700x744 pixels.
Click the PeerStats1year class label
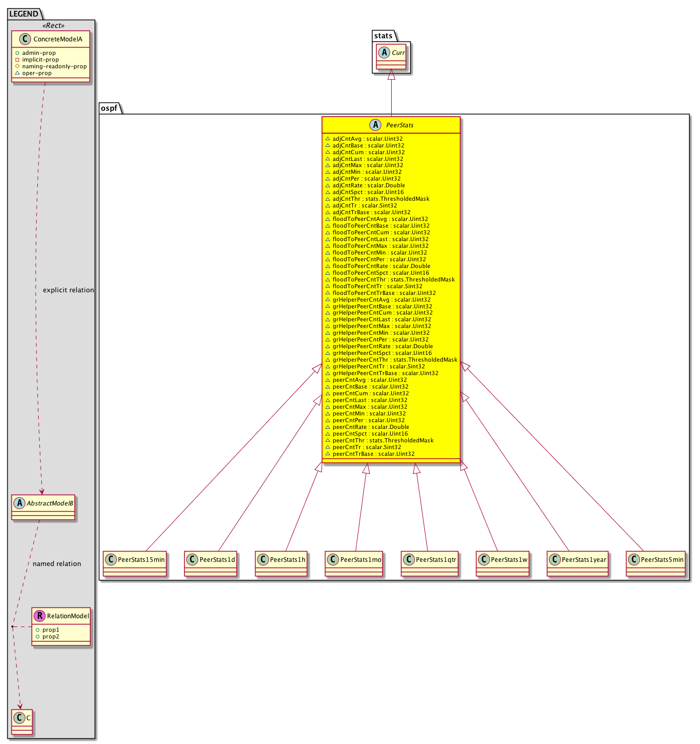pyautogui.click(x=584, y=559)
